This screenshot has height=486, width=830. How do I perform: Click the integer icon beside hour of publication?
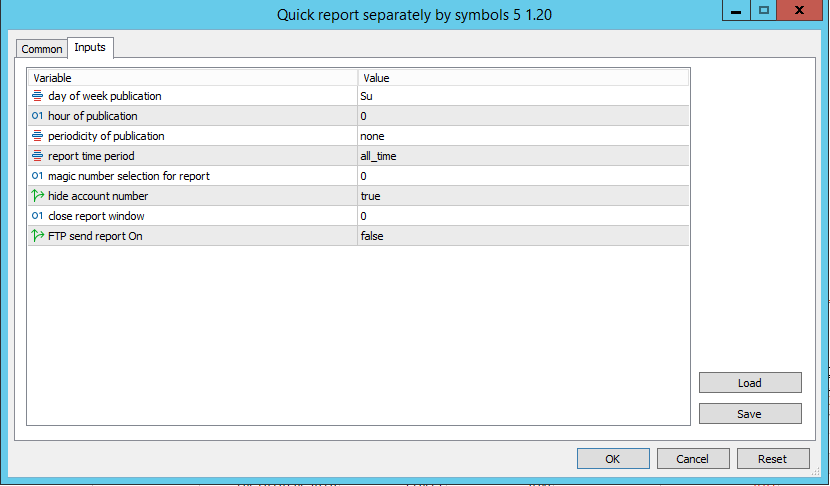[38, 116]
